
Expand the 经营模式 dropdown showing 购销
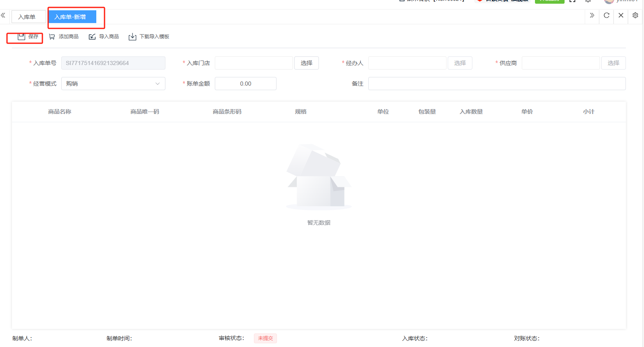click(113, 84)
